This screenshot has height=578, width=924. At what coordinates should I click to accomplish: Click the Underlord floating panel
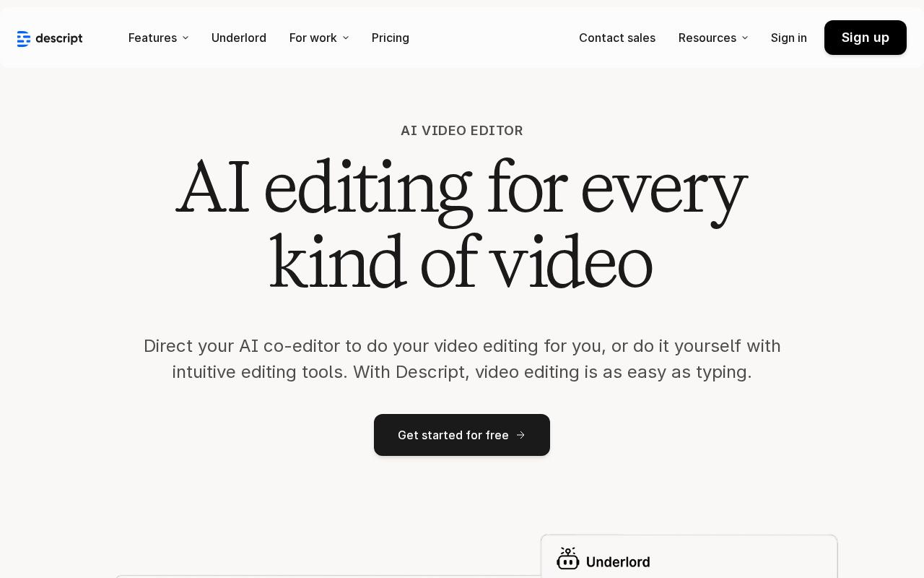[689, 556]
